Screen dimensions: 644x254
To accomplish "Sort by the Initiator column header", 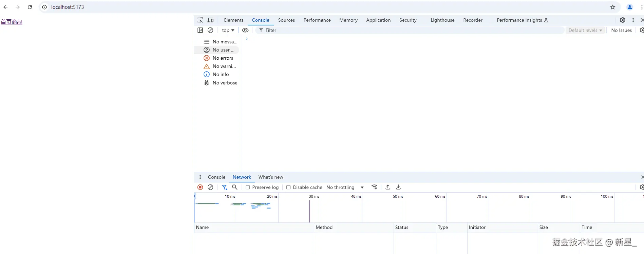I will 503,228.
